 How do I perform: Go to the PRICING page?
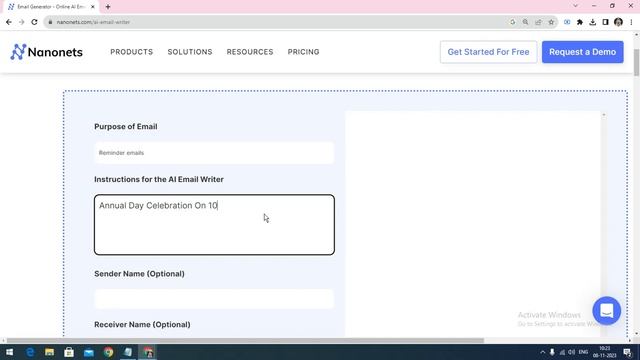pyautogui.click(x=303, y=52)
